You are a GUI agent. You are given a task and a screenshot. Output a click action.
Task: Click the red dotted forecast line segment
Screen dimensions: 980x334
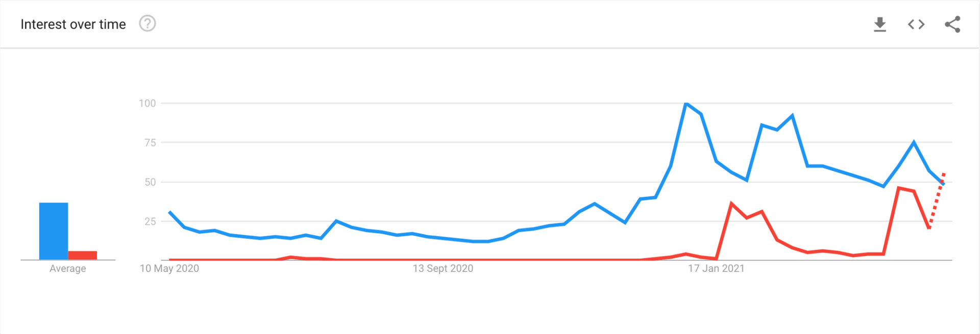click(x=937, y=201)
